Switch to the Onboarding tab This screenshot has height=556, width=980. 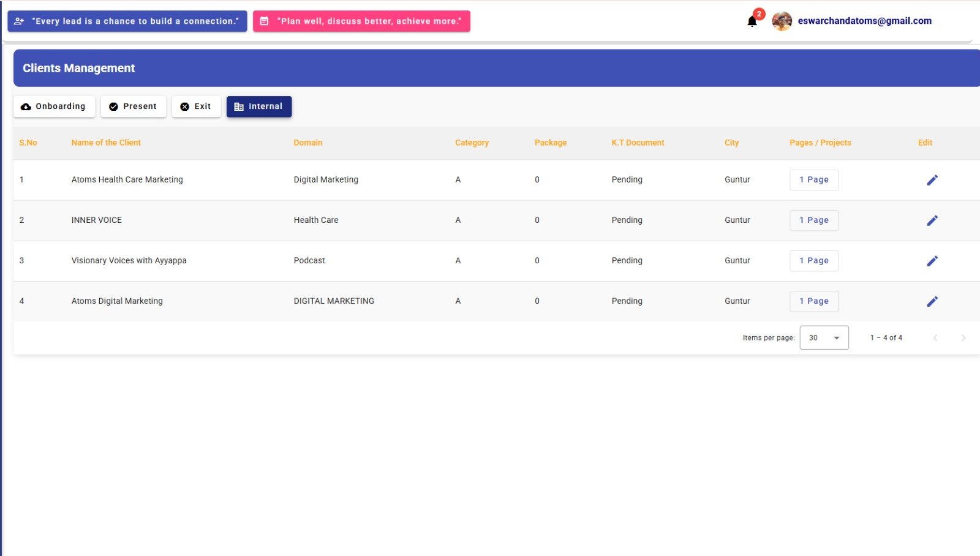tap(54, 107)
